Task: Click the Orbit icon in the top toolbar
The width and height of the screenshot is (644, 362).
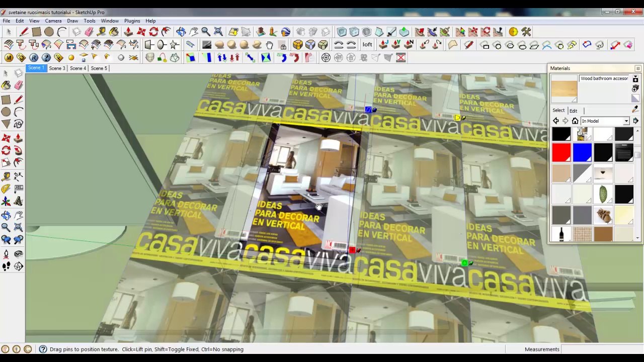Action: pos(181,32)
